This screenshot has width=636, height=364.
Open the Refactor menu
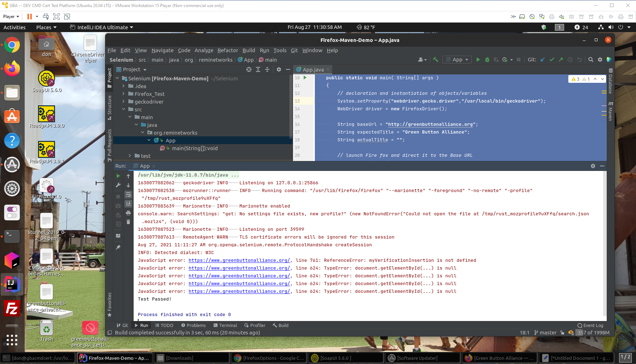[x=228, y=50]
